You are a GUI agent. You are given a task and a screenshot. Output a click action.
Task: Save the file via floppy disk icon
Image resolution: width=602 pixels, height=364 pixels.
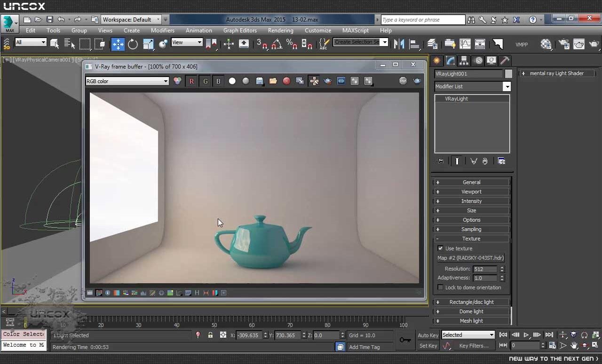click(49, 20)
